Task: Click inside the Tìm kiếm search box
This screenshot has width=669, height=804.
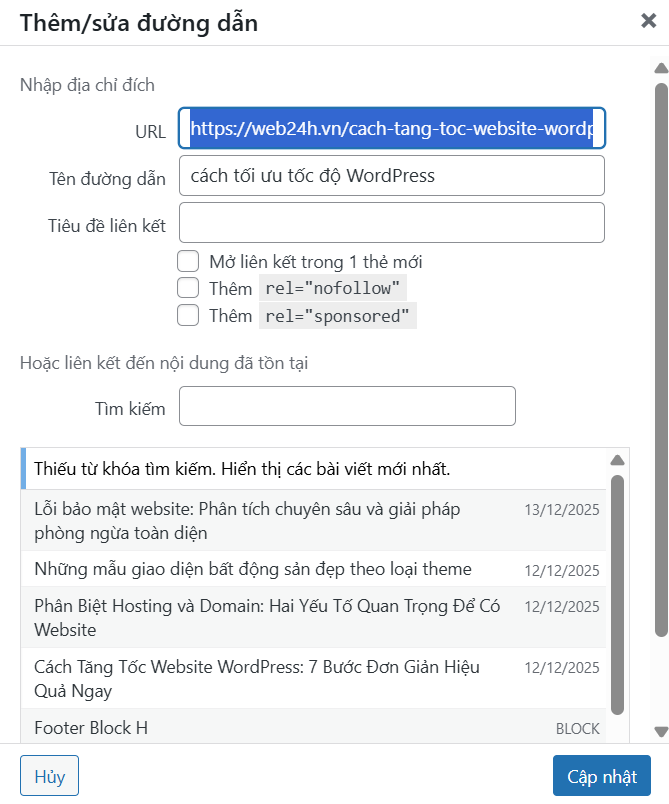Action: (x=346, y=406)
